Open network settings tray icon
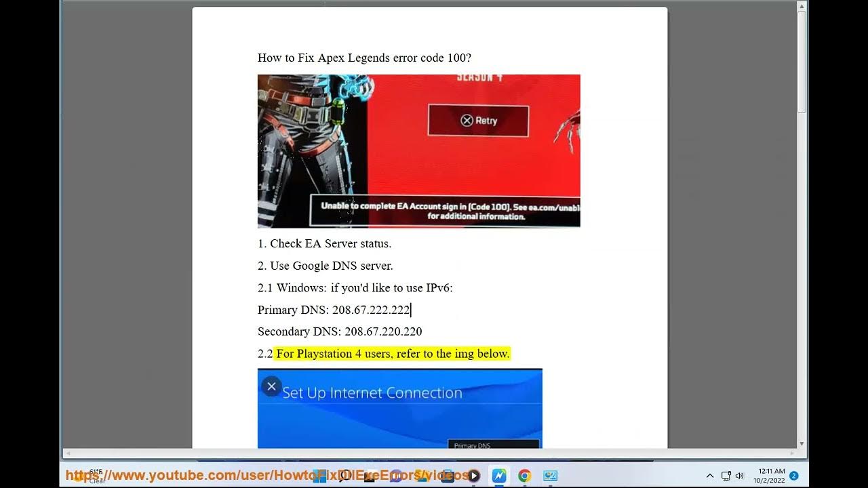 pos(726,476)
